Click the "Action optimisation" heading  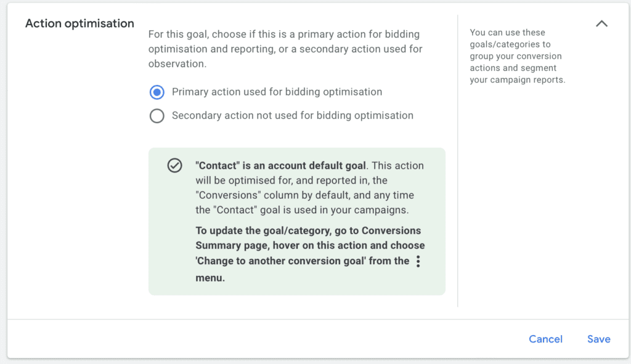pos(79,23)
